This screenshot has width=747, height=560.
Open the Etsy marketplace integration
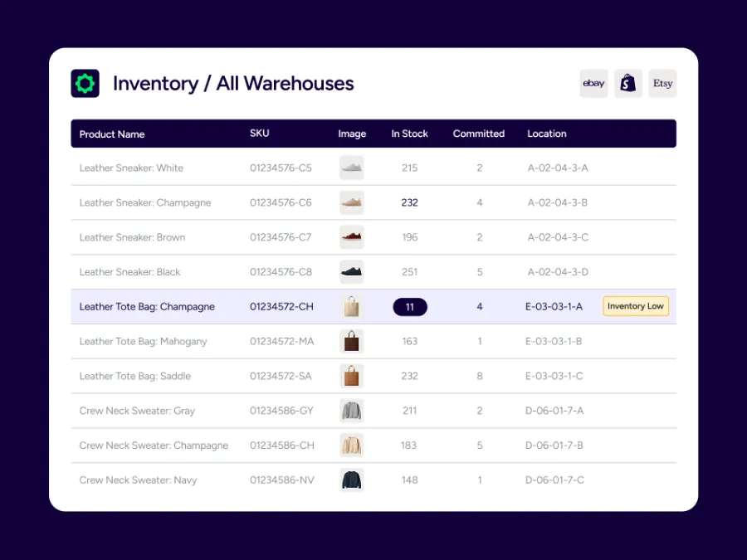[662, 83]
